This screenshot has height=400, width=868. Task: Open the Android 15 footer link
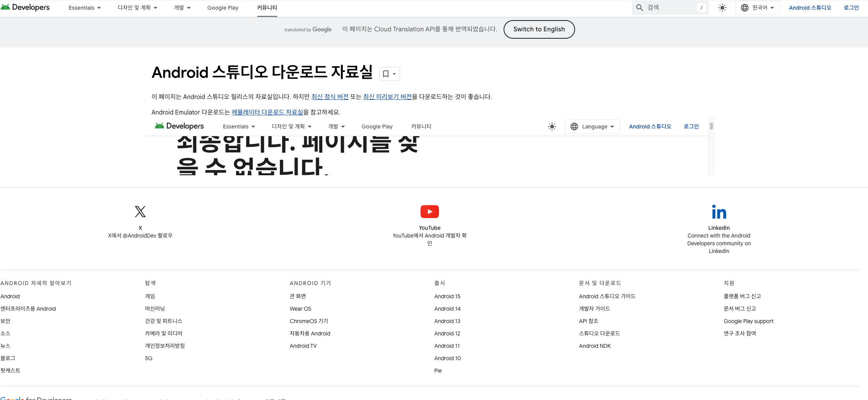click(447, 296)
